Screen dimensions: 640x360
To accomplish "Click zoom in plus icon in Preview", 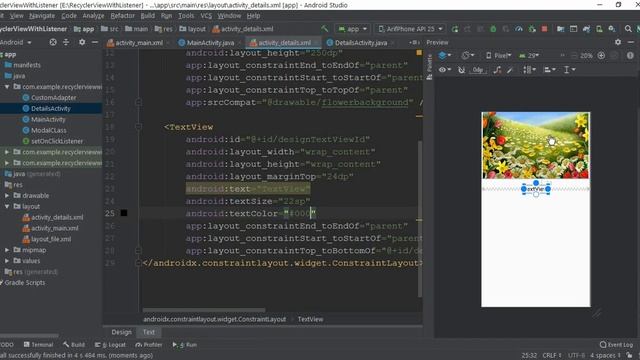I will (x=601, y=55).
